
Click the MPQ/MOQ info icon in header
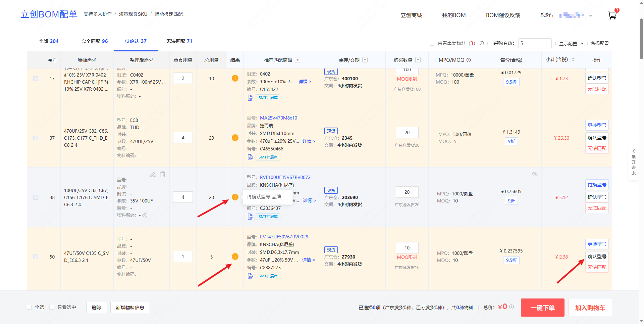[x=469, y=60]
